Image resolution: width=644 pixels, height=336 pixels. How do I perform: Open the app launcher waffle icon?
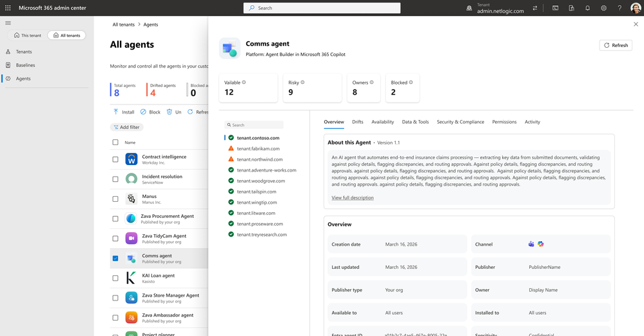[x=8, y=8]
